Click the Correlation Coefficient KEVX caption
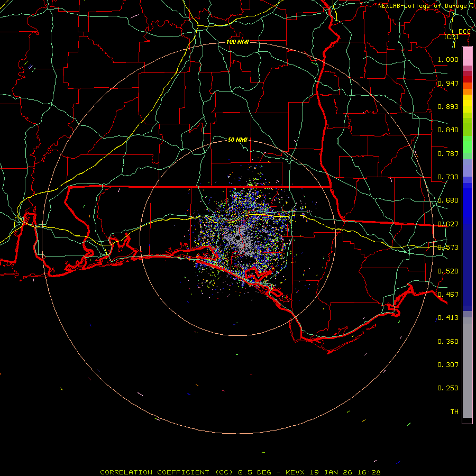Screen dimensions: 476x476 240,472
